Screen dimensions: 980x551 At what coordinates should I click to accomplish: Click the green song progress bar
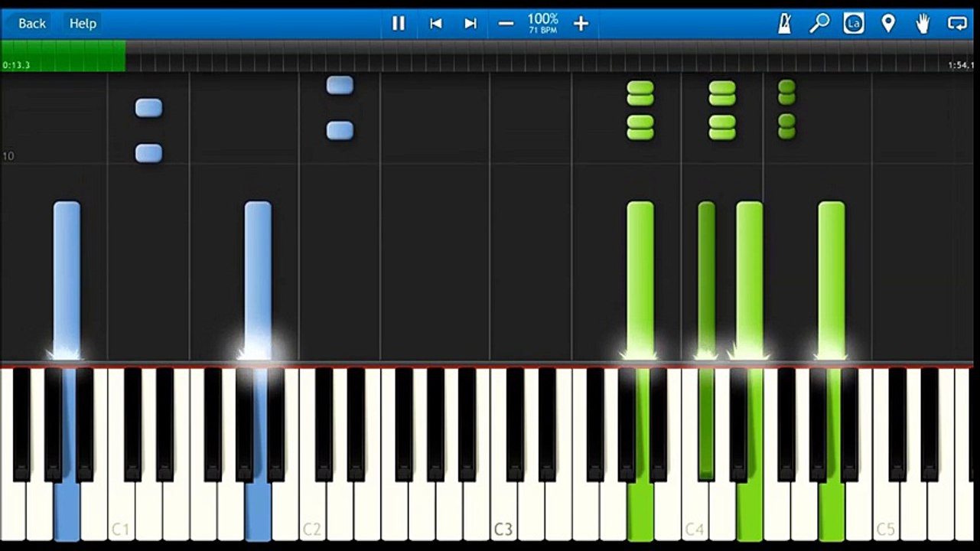tap(63, 56)
